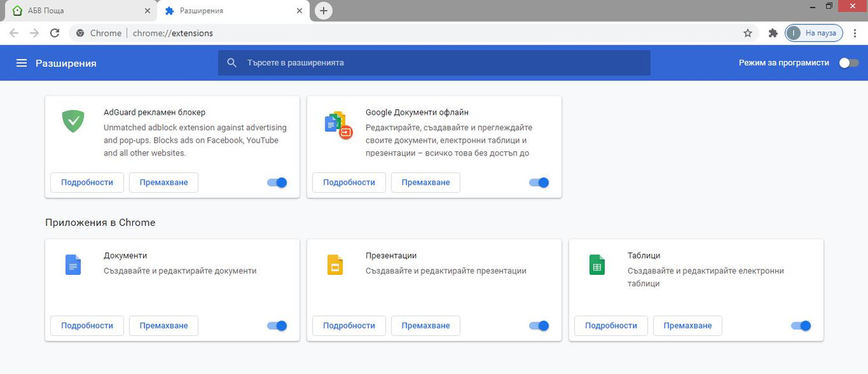Open Подробности for Презентации
Viewport: 868px width, 374px height.
pyautogui.click(x=349, y=326)
